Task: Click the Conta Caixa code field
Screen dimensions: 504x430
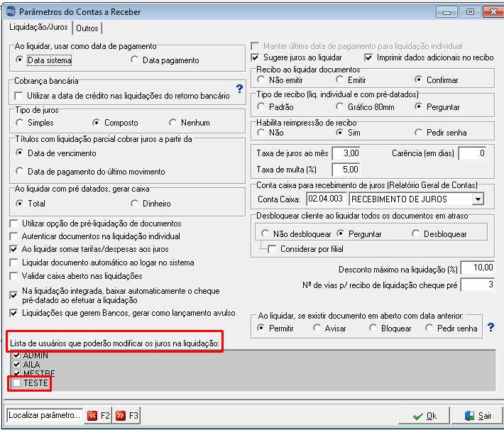Action: (327, 199)
